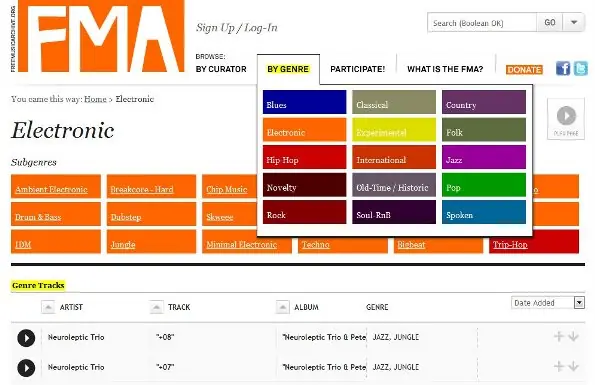Open the Twitter bird icon

(581, 69)
